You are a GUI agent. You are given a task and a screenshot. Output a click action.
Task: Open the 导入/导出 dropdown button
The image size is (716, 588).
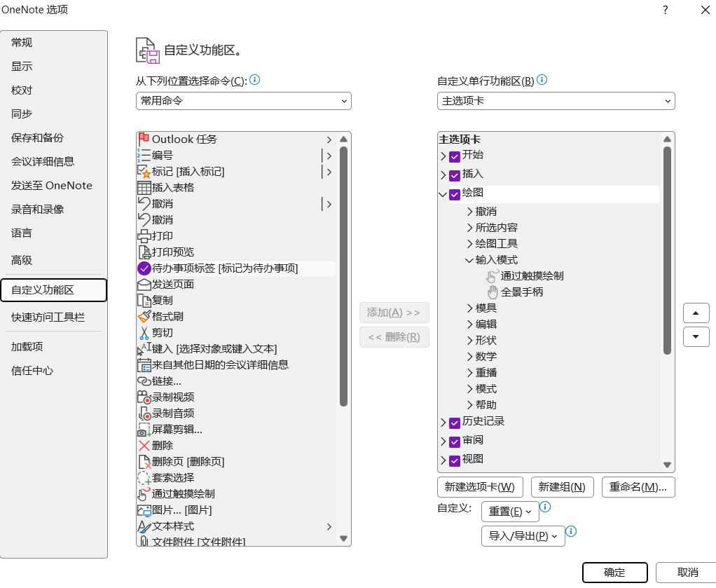523,536
